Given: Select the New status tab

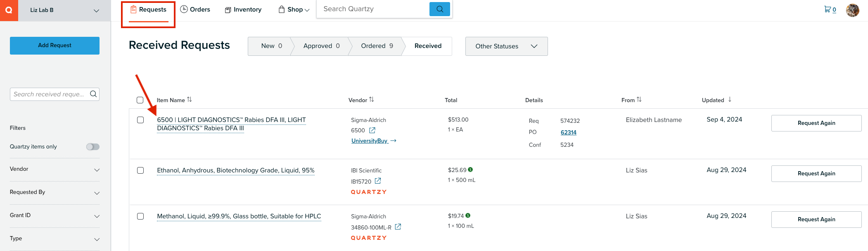Looking at the screenshot, I should tap(271, 46).
